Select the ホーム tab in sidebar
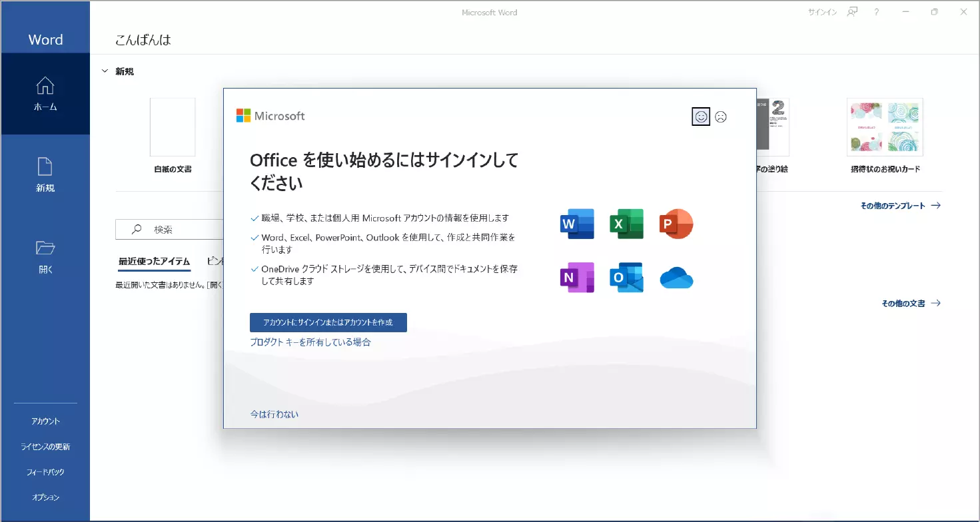 [45, 94]
